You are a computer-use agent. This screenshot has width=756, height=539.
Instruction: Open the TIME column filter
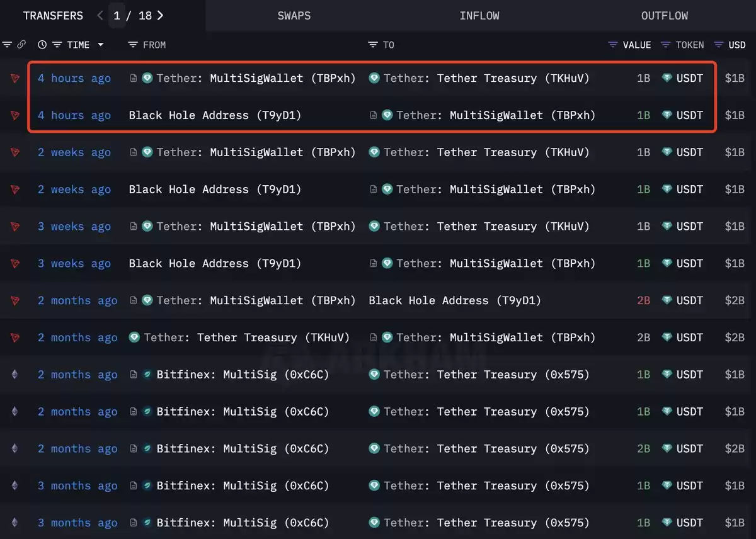point(57,45)
